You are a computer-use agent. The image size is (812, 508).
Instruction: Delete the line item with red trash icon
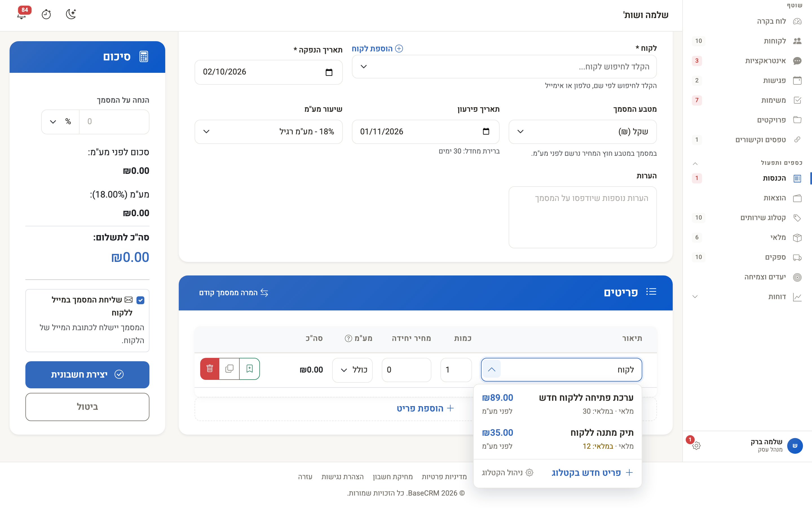coord(210,369)
